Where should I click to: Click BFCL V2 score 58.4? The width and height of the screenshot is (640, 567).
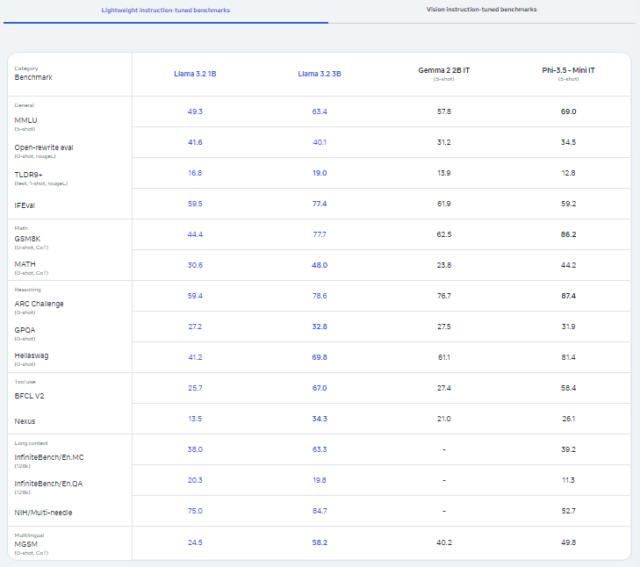568,388
